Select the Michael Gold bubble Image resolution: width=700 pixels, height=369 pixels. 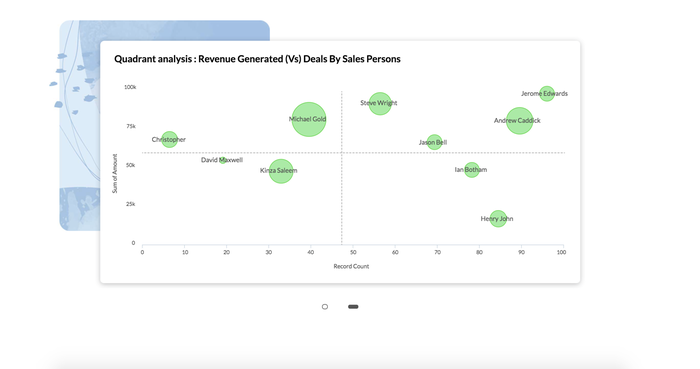pos(308,119)
